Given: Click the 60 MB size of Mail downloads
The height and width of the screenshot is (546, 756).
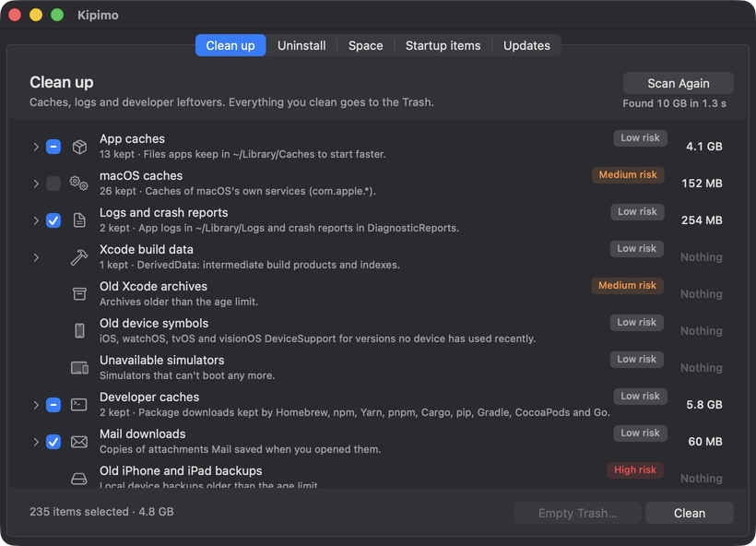Looking at the screenshot, I should [x=705, y=442].
